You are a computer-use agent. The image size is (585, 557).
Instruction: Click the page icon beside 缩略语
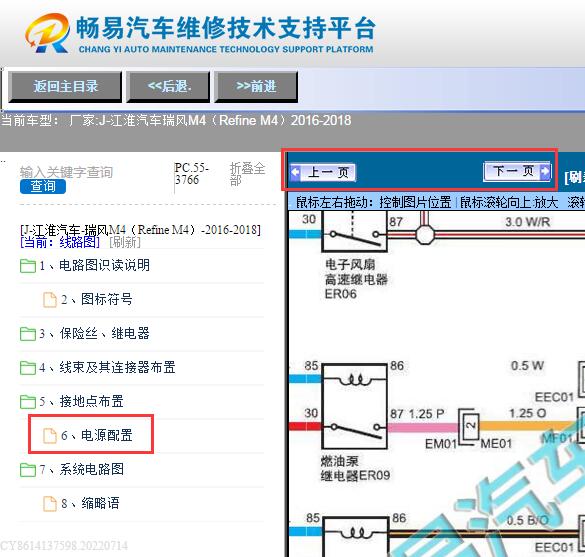(50, 504)
